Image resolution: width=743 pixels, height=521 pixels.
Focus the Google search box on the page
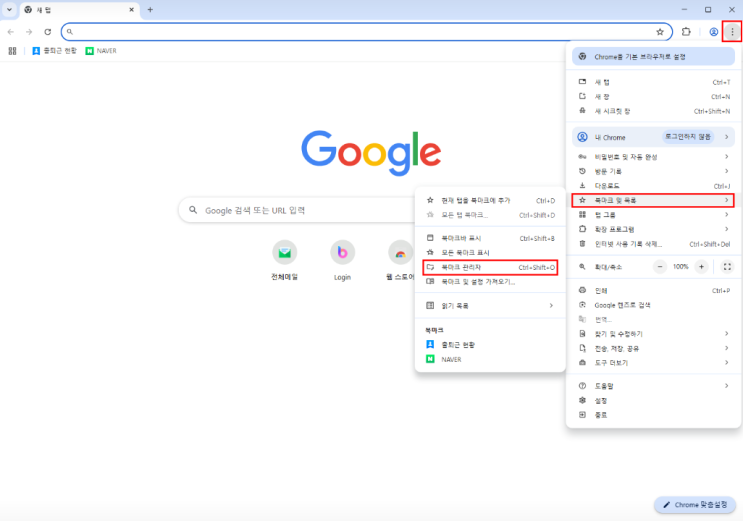(x=299, y=210)
